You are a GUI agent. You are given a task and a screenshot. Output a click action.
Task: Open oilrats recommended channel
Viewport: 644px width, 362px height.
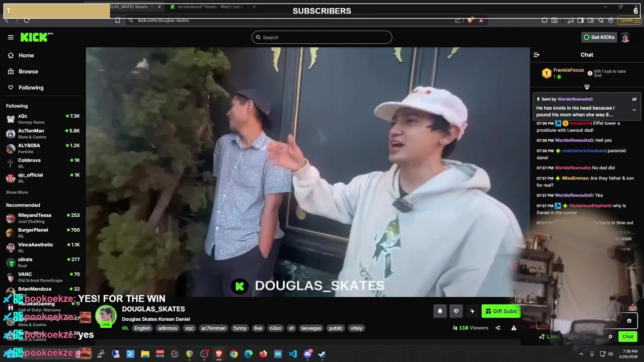pyautogui.click(x=43, y=262)
